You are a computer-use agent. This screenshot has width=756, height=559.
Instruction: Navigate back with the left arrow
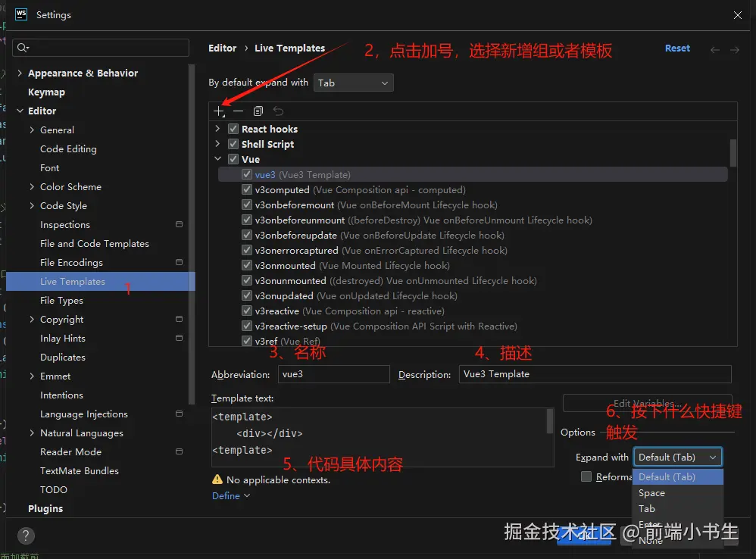pos(715,50)
